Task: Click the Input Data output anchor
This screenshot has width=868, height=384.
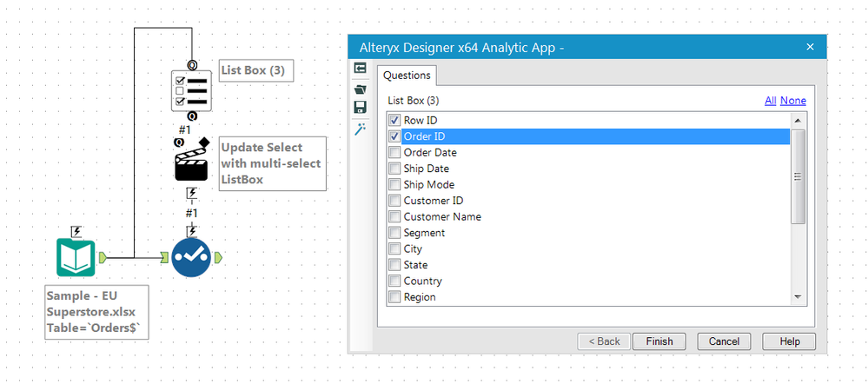Action: coord(103,257)
